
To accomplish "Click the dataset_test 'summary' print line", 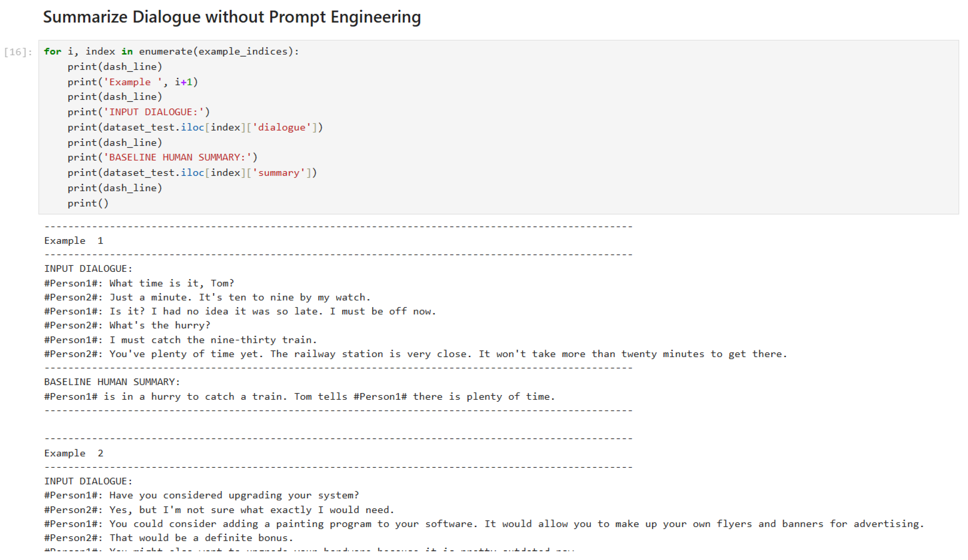I will [x=192, y=173].
